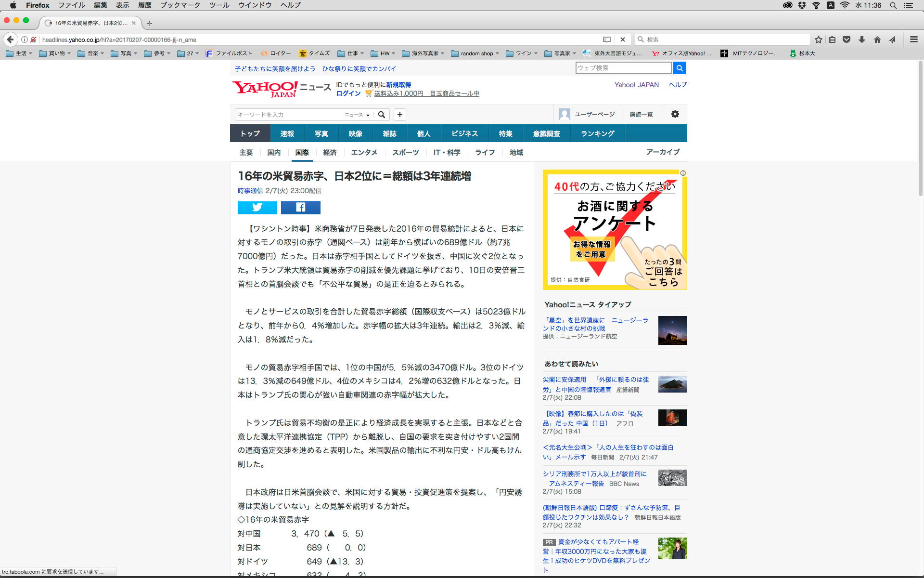Switch to the ランキング navigation tab
Image resolution: width=924 pixels, height=578 pixels.
pyautogui.click(x=597, y=133)
